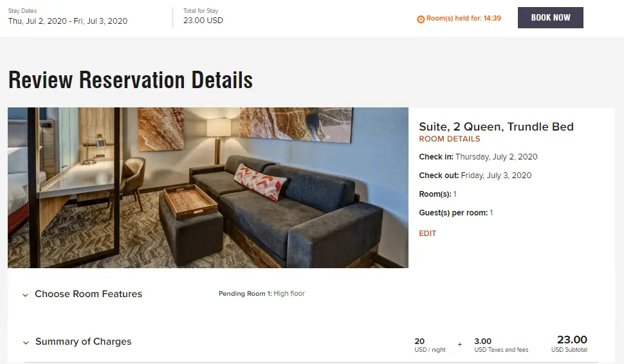
Task: Click the Review Reservation Details heading
Action: (x=130, y=80)
